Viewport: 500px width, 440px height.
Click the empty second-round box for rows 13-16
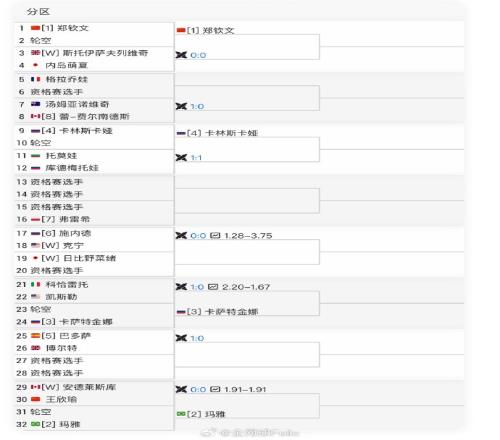click(x=247, y=201)
